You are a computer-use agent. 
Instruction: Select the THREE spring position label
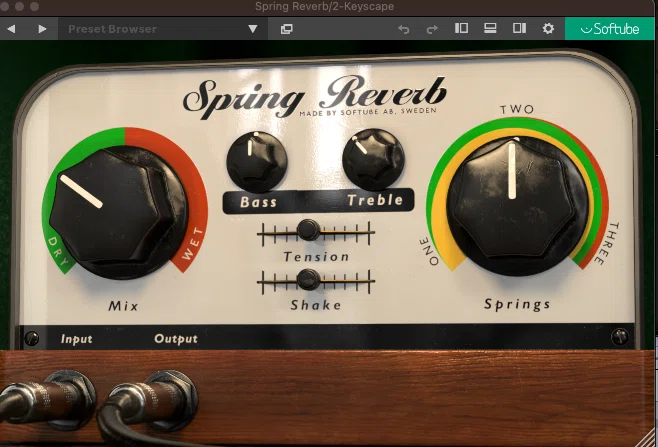pos(606,243)
